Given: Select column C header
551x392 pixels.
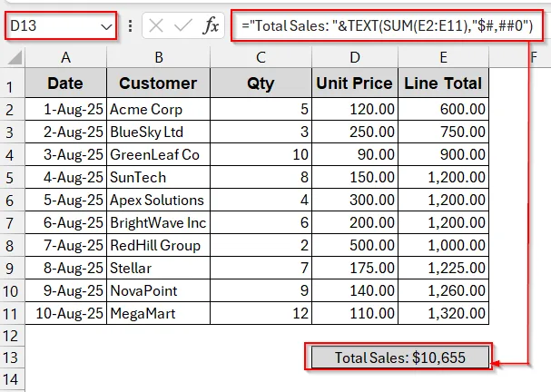Looking at the screenshot, I should pos(261,57).
